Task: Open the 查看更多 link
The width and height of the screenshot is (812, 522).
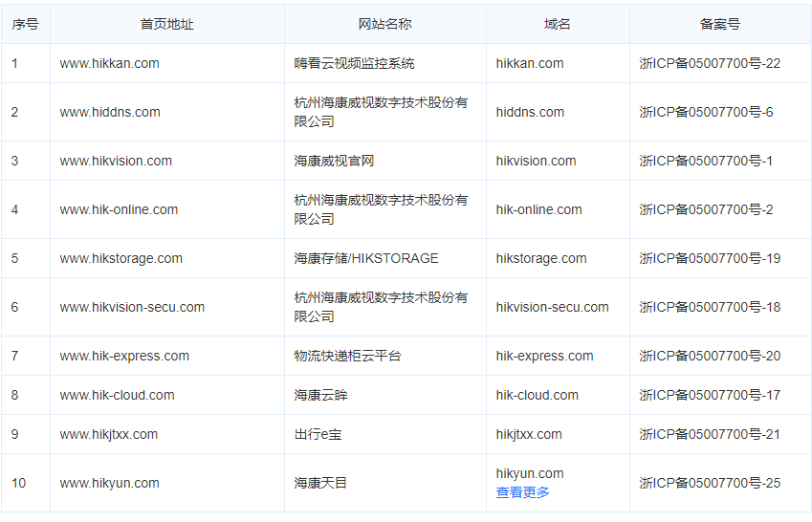Action: (x=522, y=492)
